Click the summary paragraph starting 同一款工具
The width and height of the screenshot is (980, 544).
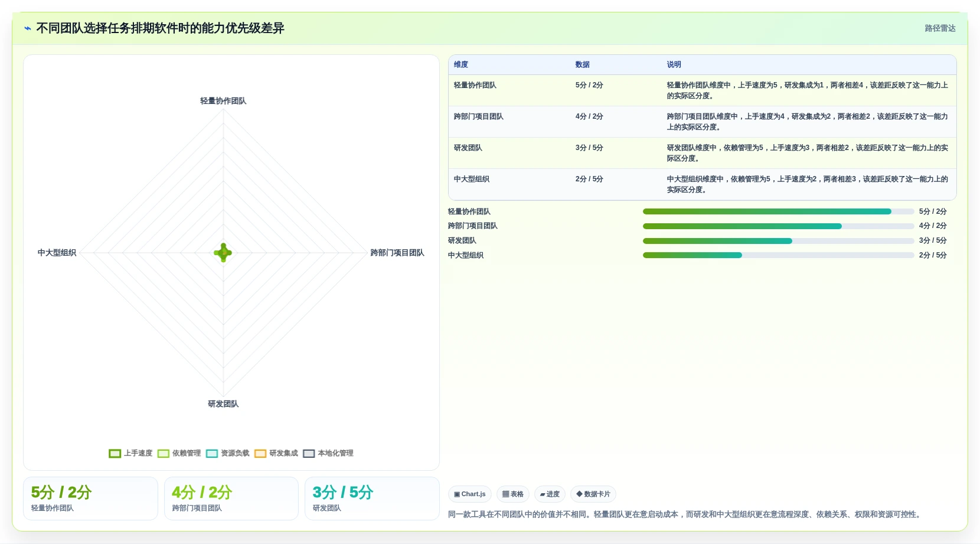(x=685, y=514)
